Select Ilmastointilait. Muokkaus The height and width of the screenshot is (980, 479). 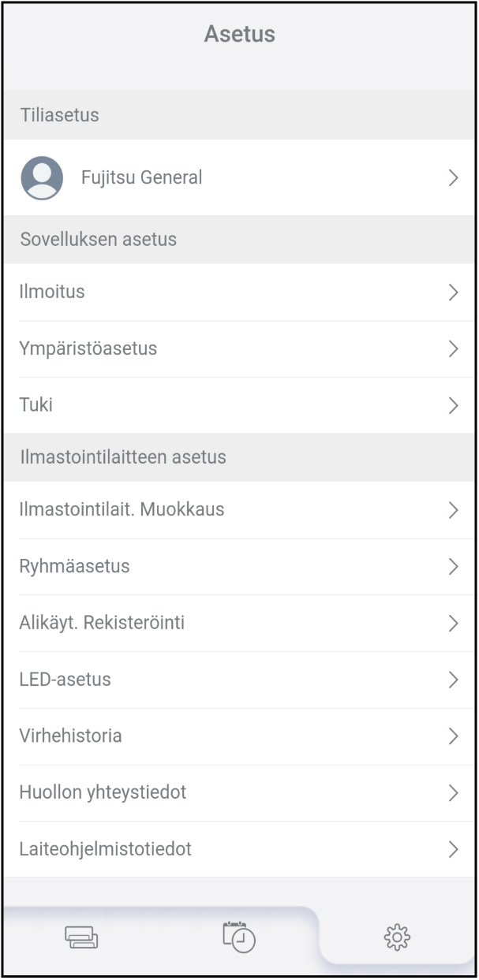pos(239,510)
